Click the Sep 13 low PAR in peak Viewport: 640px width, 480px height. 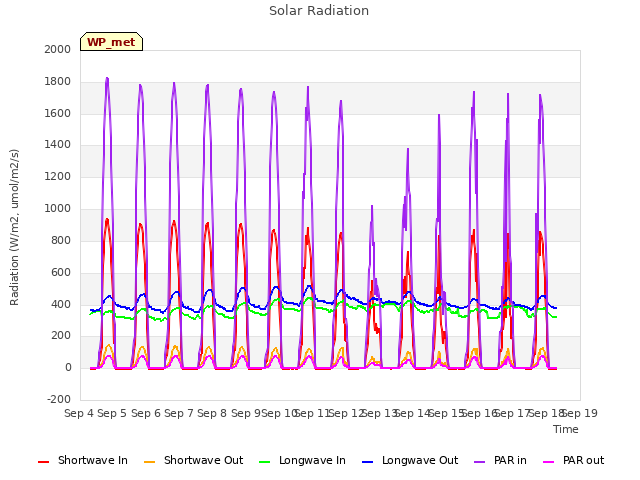click(372, 206)
